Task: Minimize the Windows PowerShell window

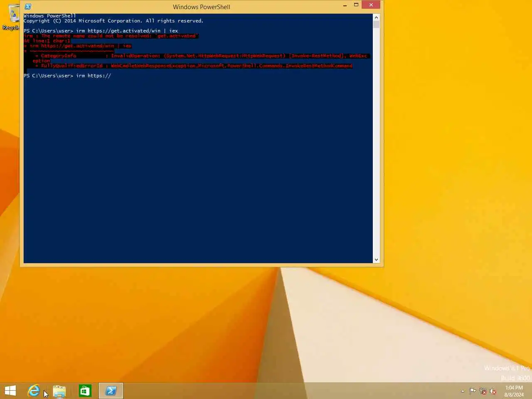Action: click(345, 5)
